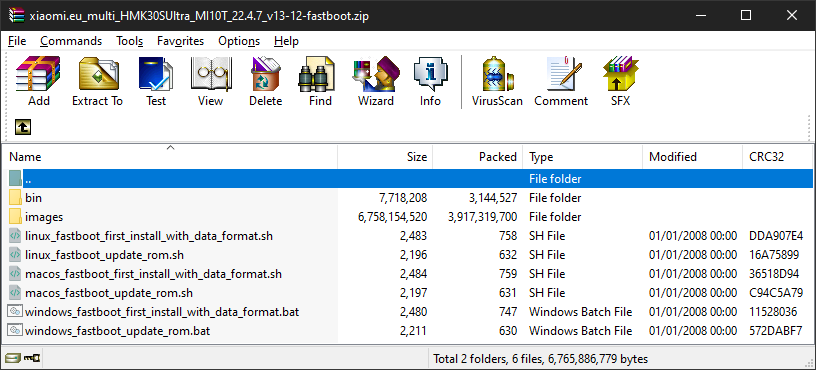This screenshot has width=816, height=370.
Task: Sort by the CRC32 column header
Action: click(x=778, y=157)
